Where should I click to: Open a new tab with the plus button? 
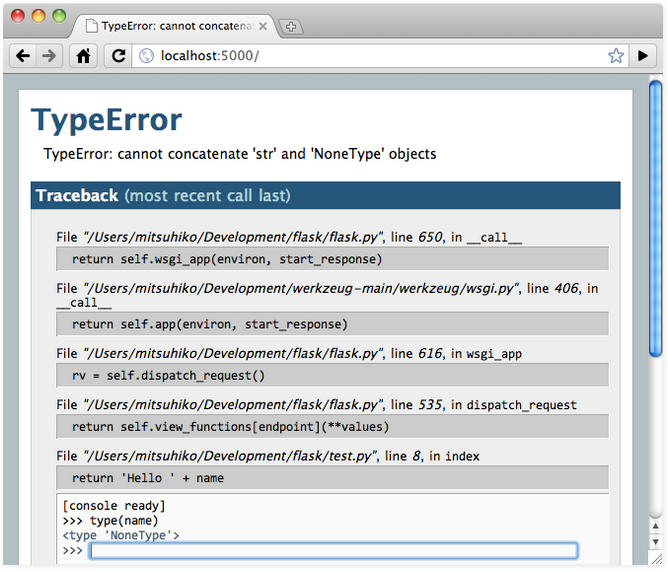291,26
